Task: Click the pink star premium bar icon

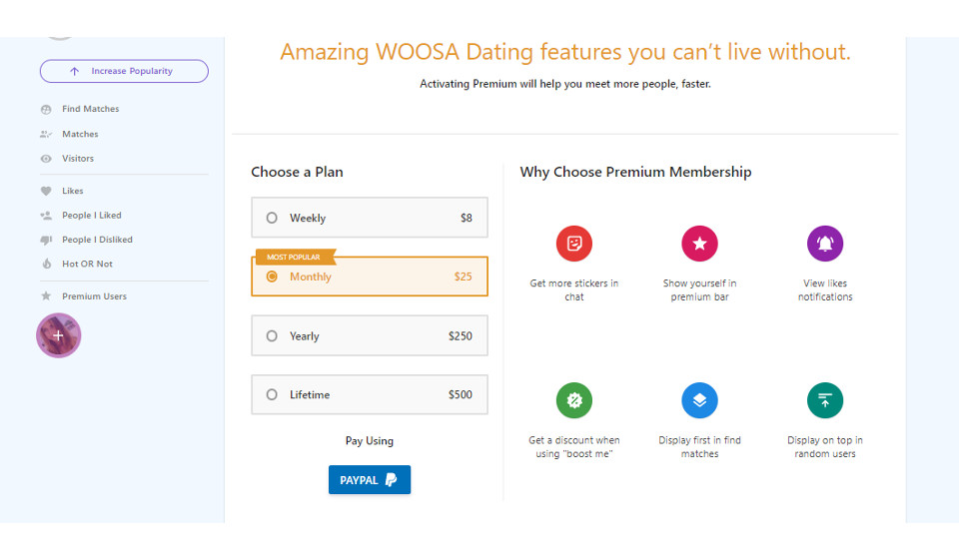Action: (x=699, y=244)
